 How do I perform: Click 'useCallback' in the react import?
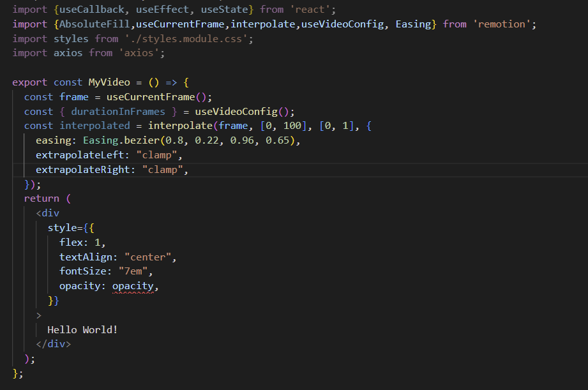(x=91, y=10)
